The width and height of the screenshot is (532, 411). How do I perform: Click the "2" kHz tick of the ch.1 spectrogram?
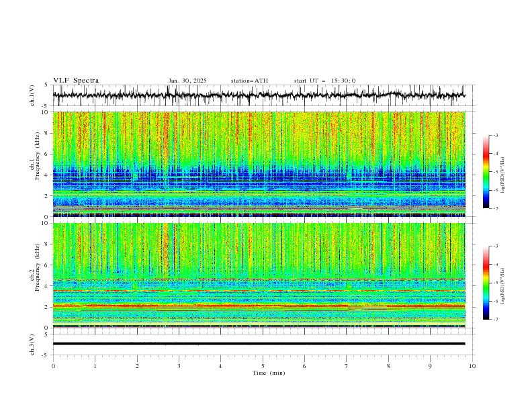(x=47, y=196)
